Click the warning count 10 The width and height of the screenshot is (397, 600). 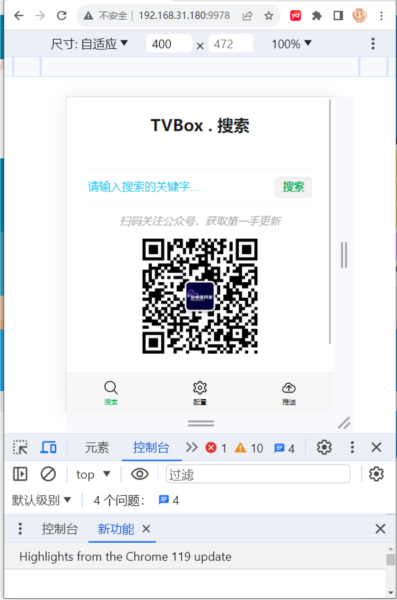(249, 448)
